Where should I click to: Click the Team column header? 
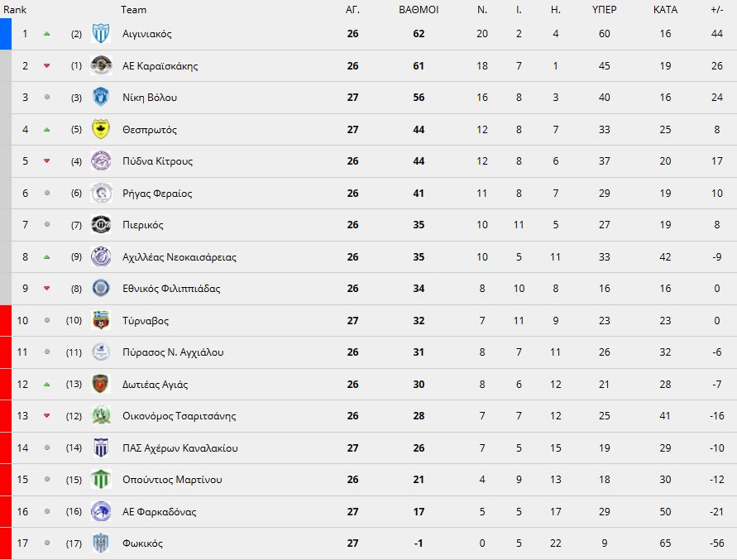(x=133, y=10)
